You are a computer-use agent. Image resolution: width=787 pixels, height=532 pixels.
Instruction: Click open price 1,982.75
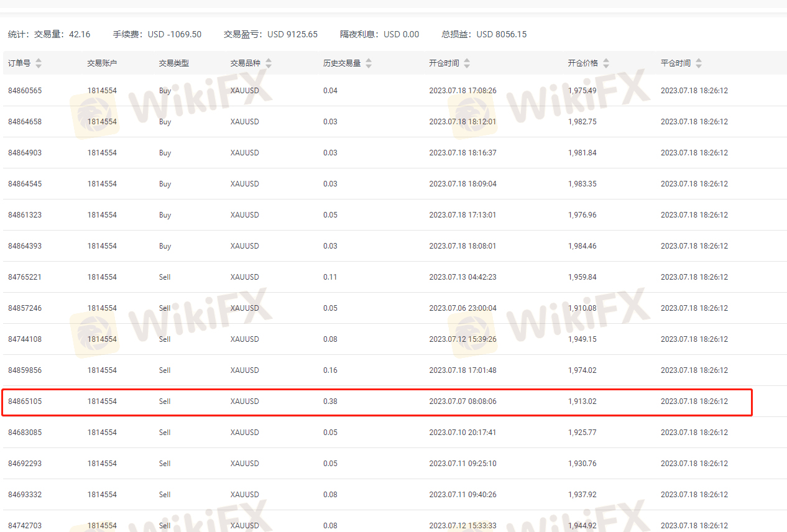[582, 122]
